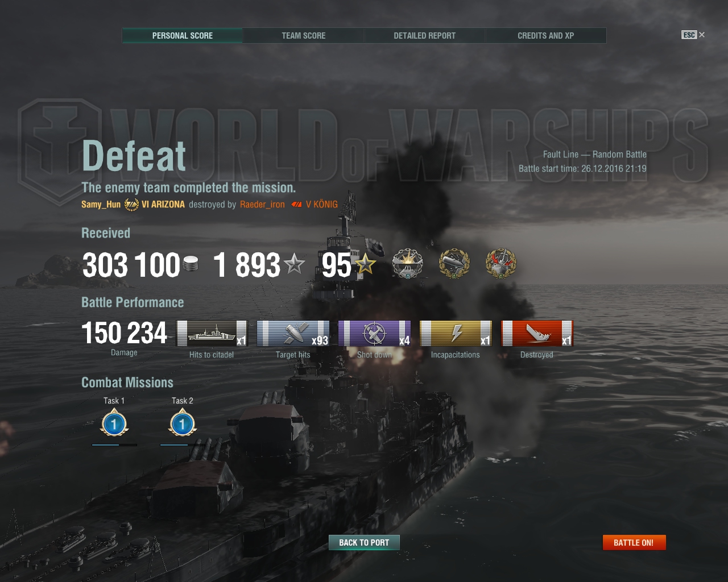Click the Battle On! button
The width and height of the screenshot is (728, 582).
634,543
